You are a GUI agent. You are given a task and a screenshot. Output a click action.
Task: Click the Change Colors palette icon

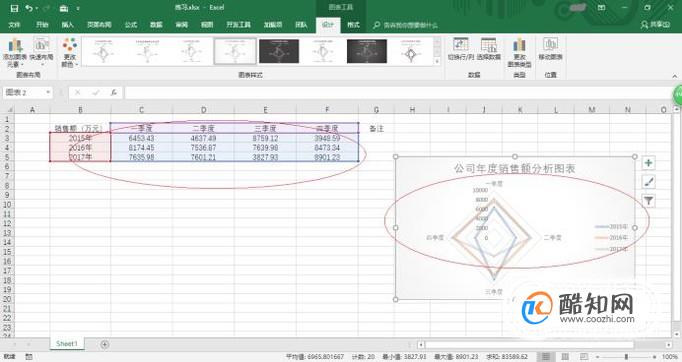point(70,51)
